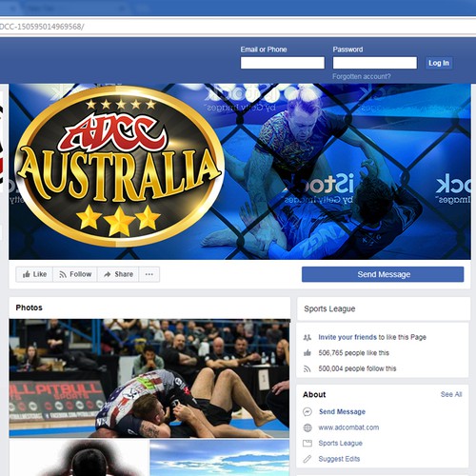Screen dimensions: 476x476
Task: Focus the Password input field
Action: click(x=375, y=63)
